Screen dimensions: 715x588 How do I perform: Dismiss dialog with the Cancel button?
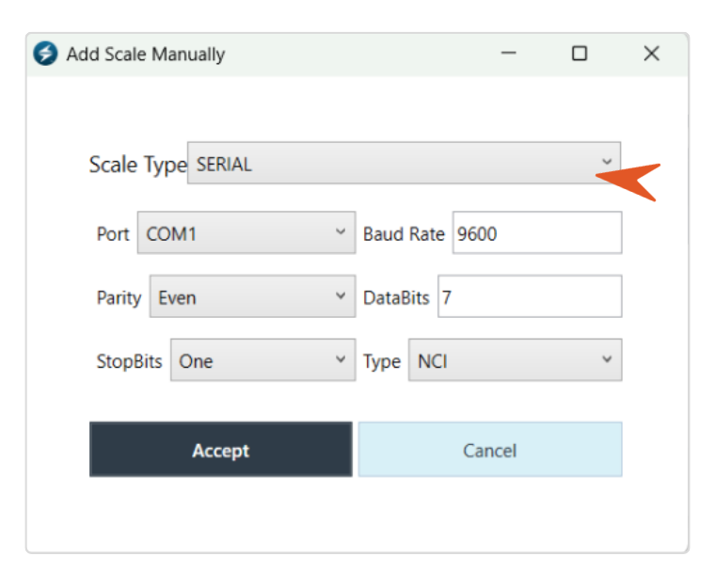click(x=490, y=450)
